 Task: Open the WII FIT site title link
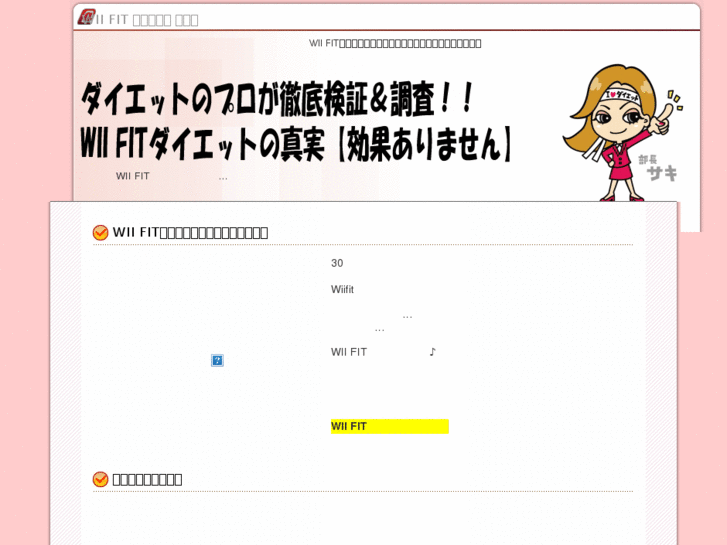147,20
